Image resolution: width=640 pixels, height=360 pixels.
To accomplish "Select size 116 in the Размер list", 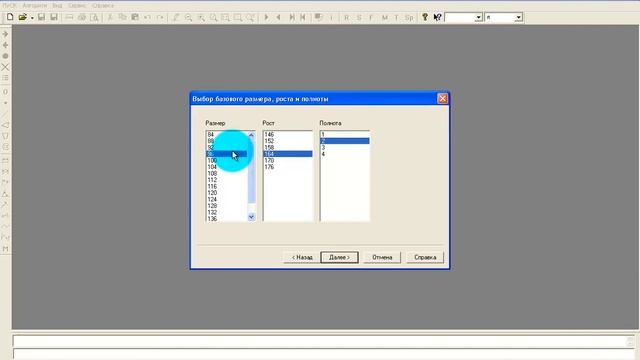I will [x=227, y=187].
